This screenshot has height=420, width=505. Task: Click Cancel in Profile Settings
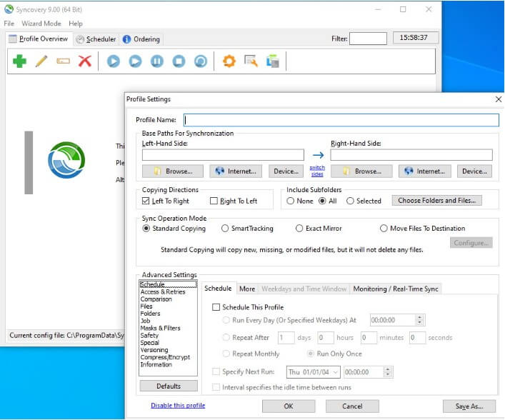tap(352, 406)
